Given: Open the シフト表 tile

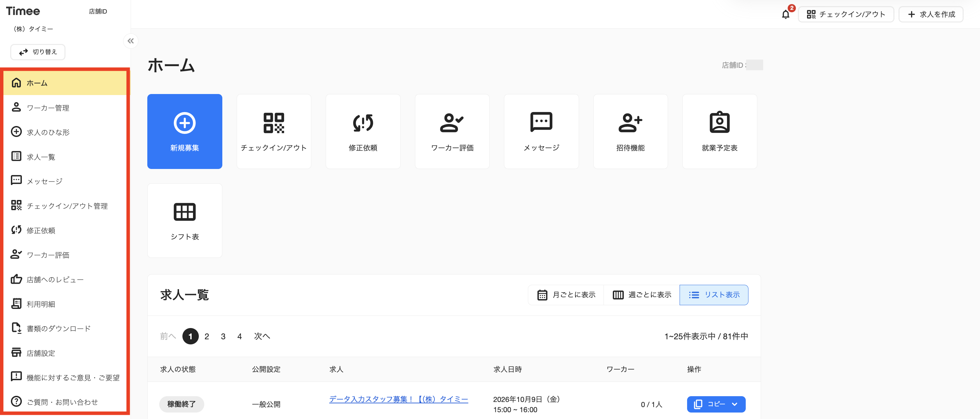Looking at the screenshot, I should tap(184, 220).
